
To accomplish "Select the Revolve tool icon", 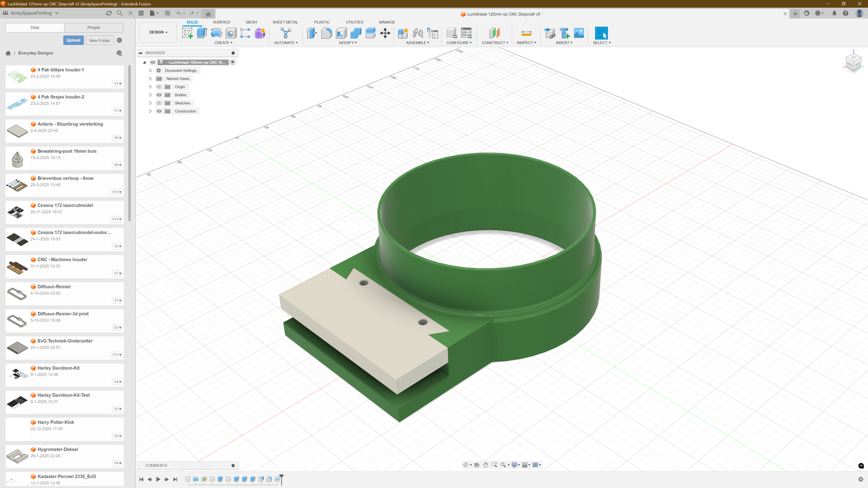I will (x=216, y=33).
